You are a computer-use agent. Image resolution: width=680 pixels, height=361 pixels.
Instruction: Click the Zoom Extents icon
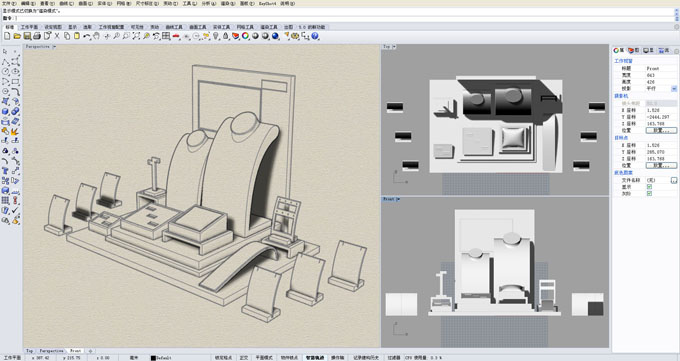(x=136, y=36)
